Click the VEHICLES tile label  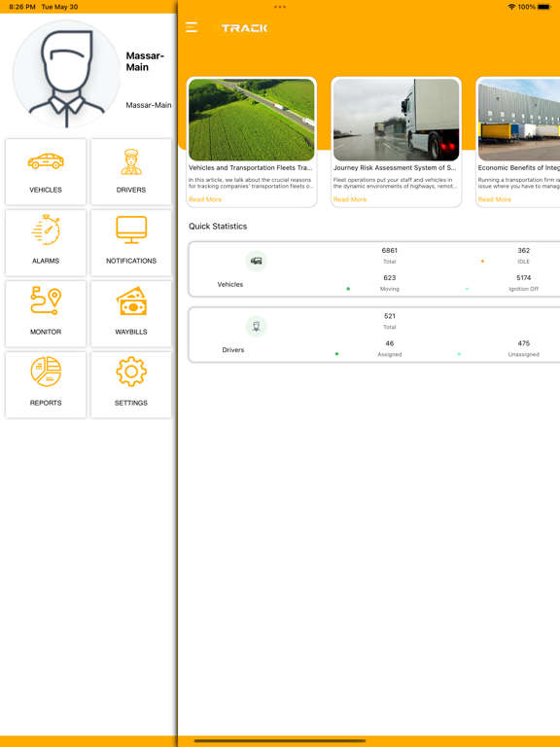click(x=46, y=190)
